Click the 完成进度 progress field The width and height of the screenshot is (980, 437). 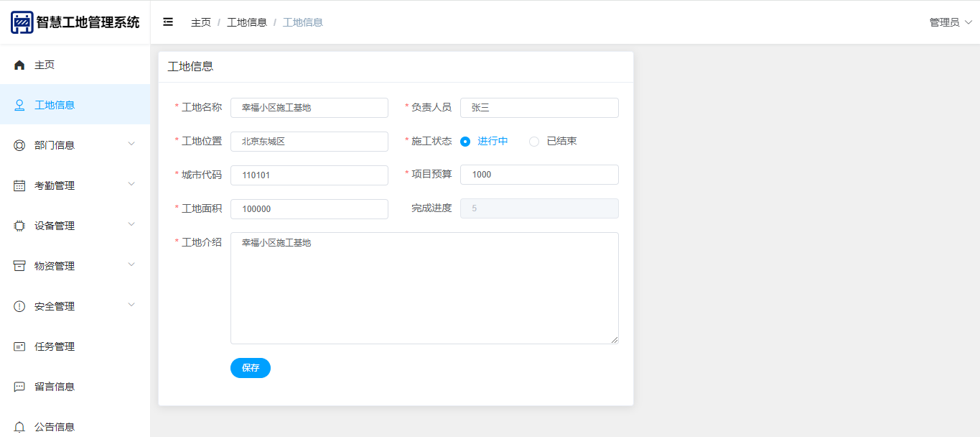point(539,208)
